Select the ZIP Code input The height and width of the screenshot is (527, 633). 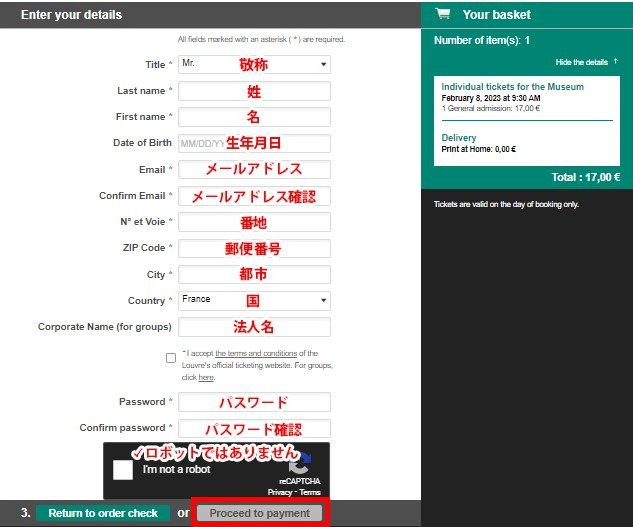[254, 248]
